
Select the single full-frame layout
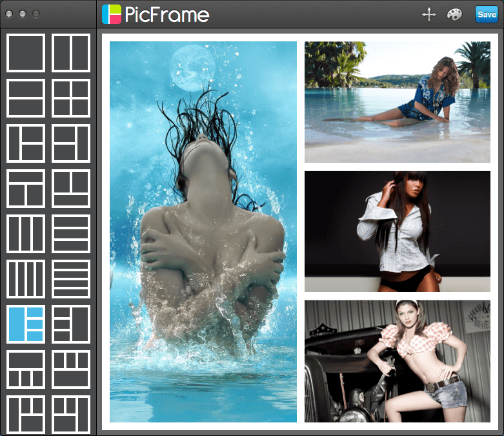click(26, 53)
